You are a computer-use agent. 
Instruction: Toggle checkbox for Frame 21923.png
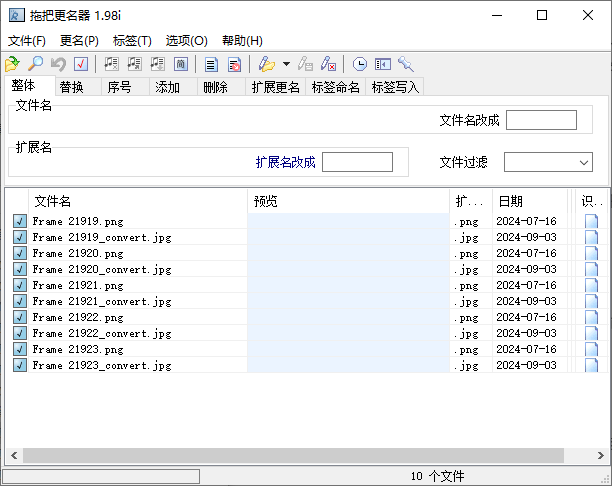point(19,350)
